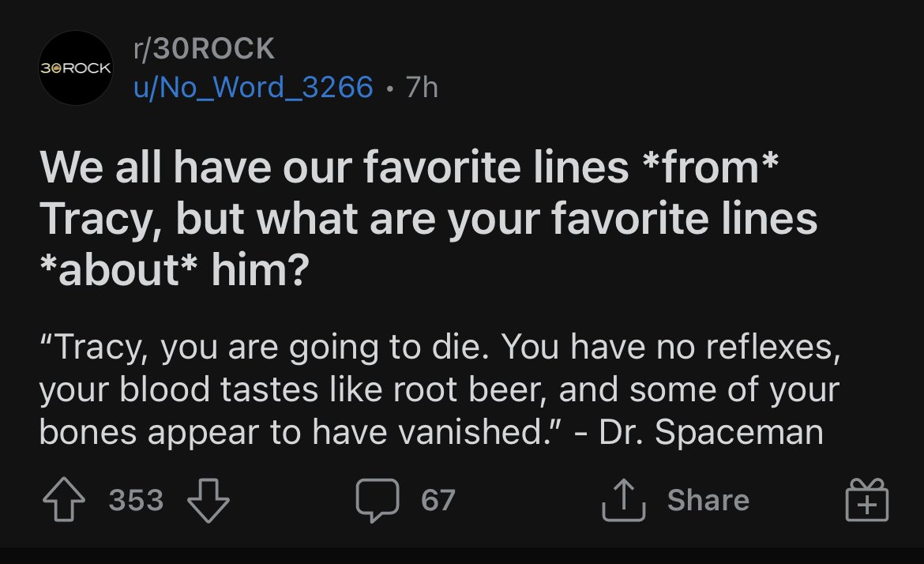Viewport: 924px width, 564px height.
Task: Downvote the post with down arrow
Action: [x=208, y=500]
